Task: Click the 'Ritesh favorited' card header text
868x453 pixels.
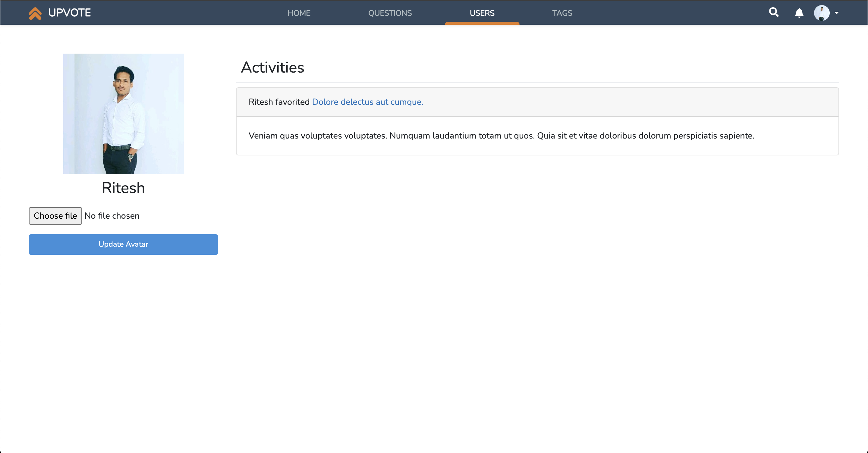Action: tap(279, 102)
